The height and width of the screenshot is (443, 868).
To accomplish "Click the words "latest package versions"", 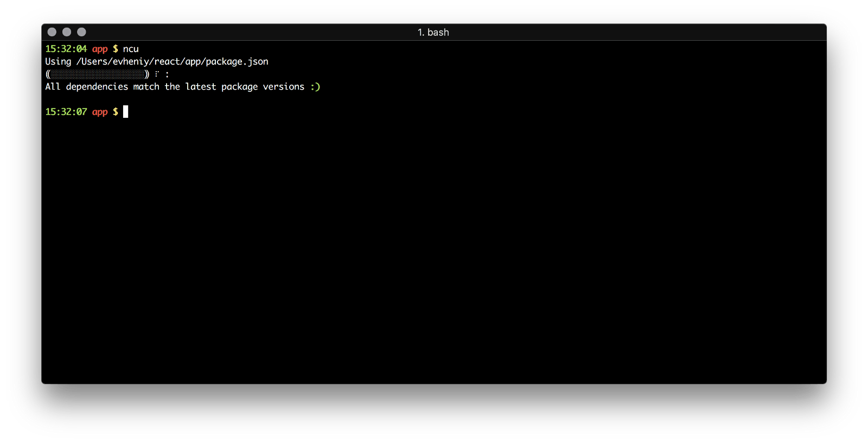I will point(245,87).
